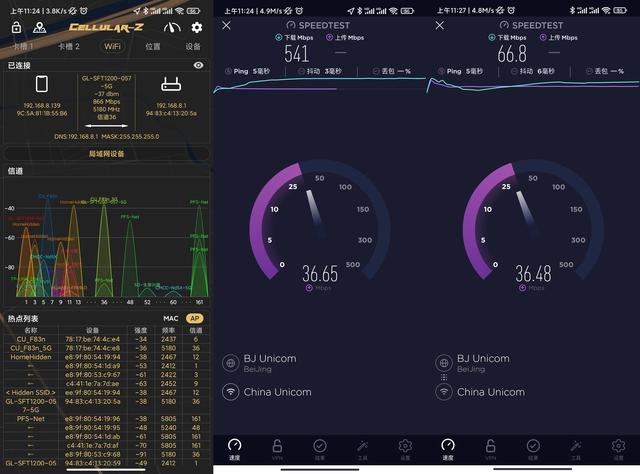This screenshot has width=640, height=474.
Task: Toggle the eye icon beside 已连接
Action: pos(198,65)
